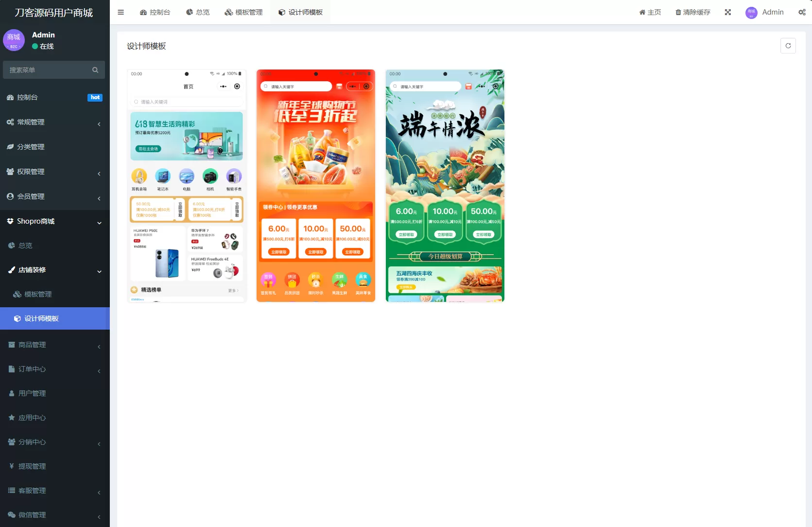Click the Admin avatar icon
The height and width of the screenshot is (527, 812).
[751, 13]
